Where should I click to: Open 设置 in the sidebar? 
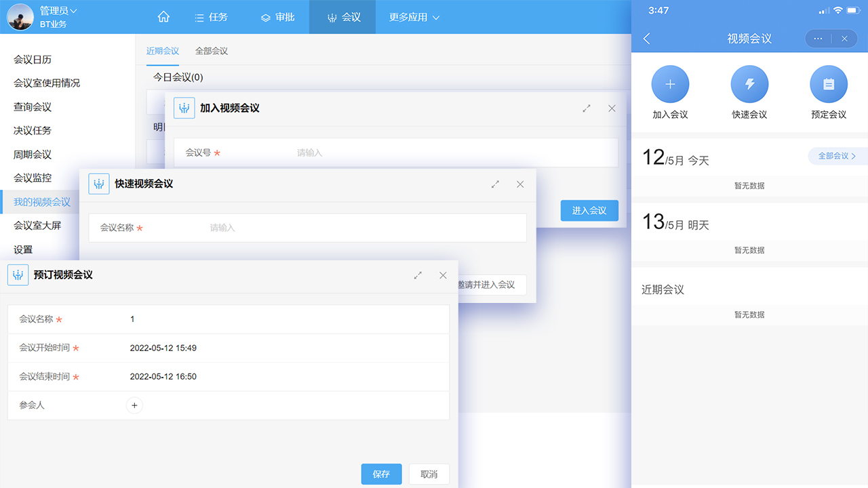(x=23, y=249)
